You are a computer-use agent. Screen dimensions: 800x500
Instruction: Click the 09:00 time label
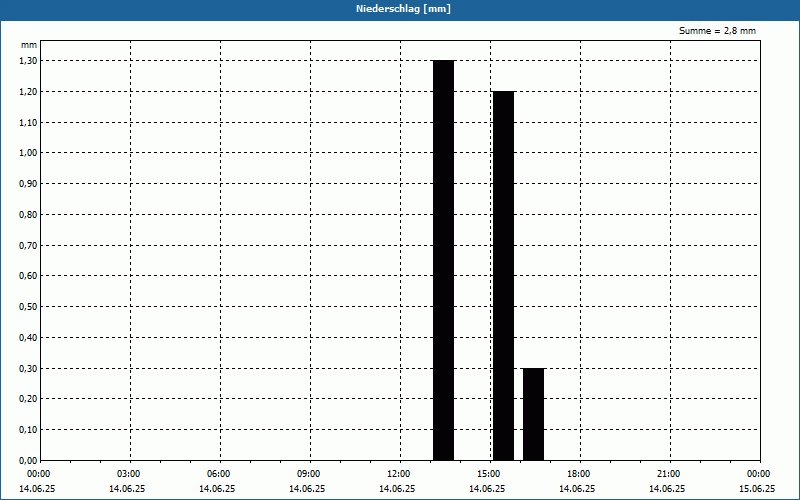click(309, 474)
